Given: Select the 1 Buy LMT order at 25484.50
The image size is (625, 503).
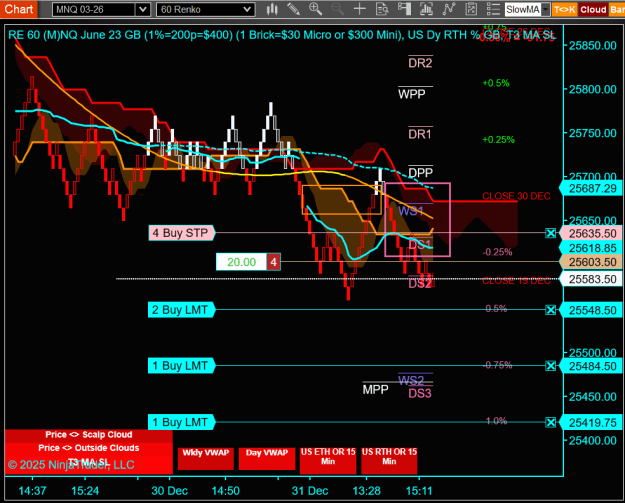Looking at the screenshot, I should (181, 365).
